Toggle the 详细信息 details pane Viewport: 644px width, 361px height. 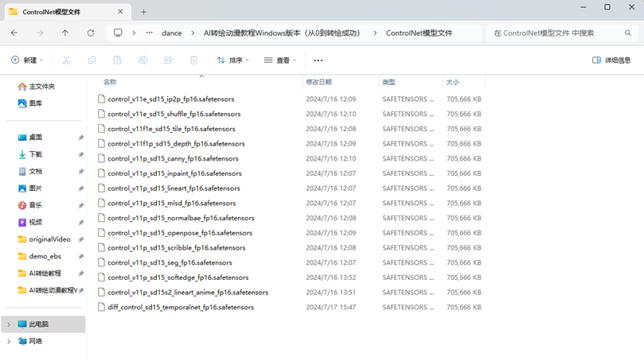611,60
